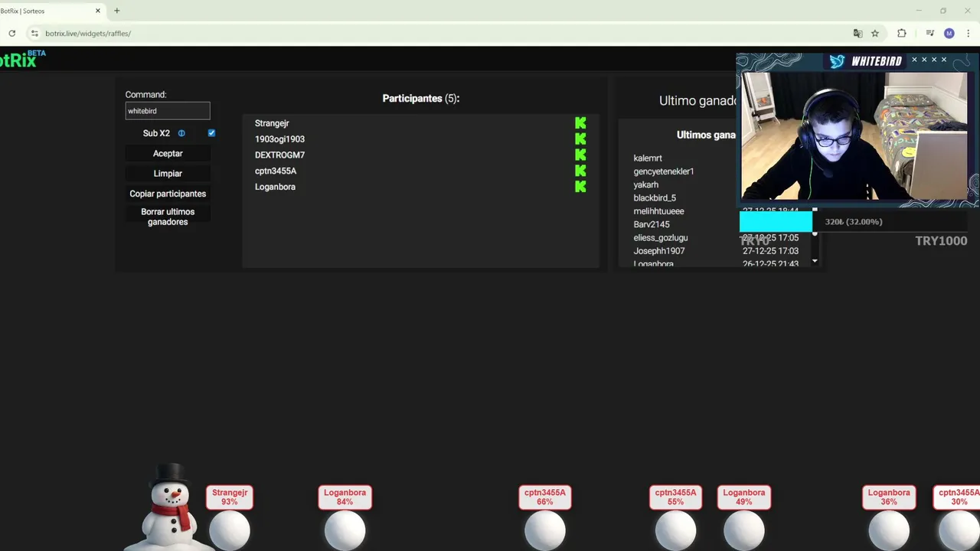Select participant Loganbora in the list
Image resolution: width=980 pixels, height=551 pixels.
275,187
